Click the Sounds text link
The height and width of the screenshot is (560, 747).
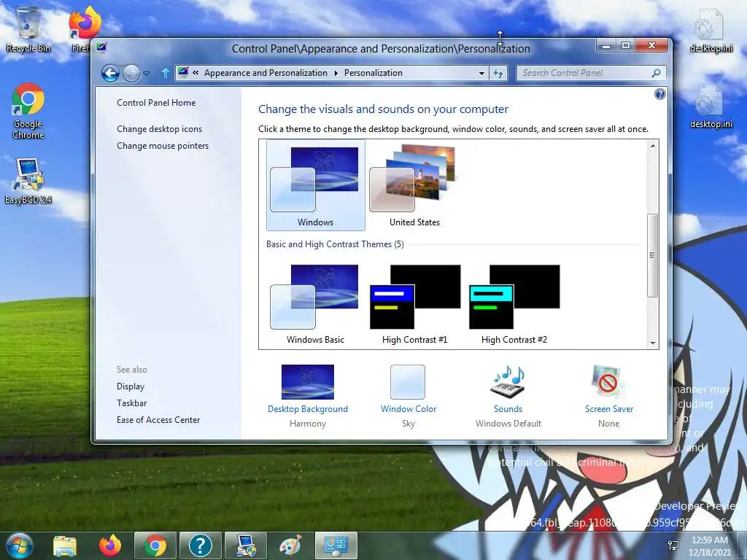pos(508,409)
